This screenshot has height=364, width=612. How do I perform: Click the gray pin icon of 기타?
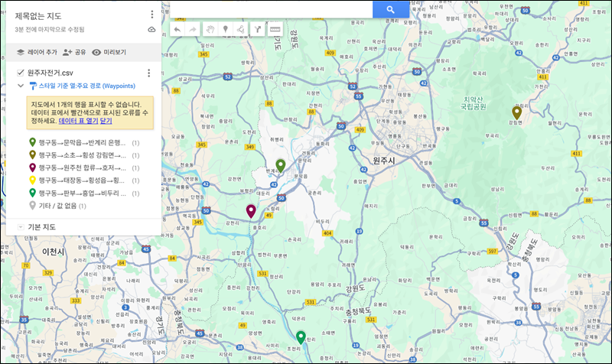[33, 205]
